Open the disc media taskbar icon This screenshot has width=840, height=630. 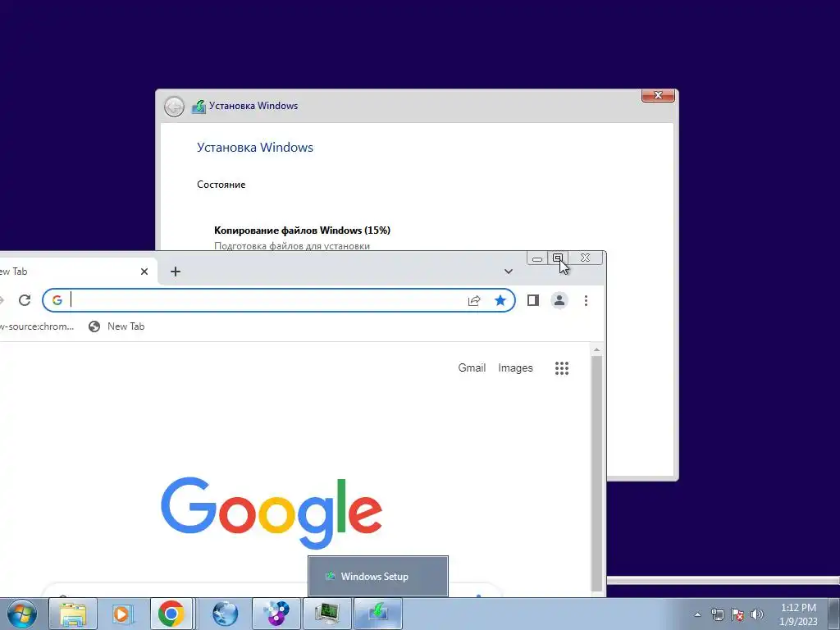click(x=276, y=614)
